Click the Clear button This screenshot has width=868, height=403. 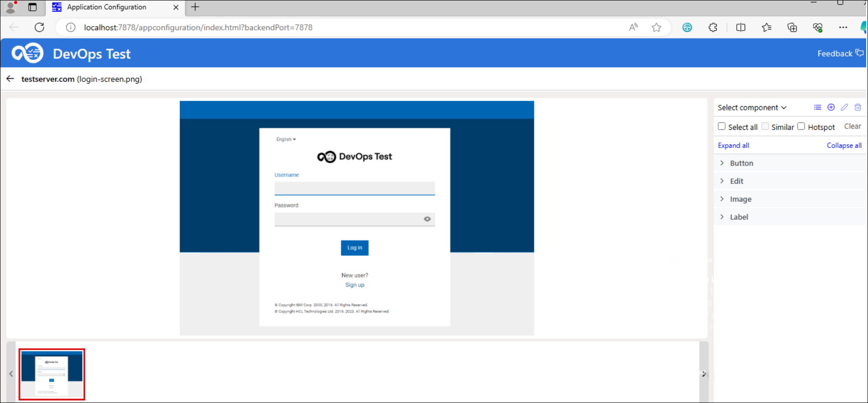click(853, 126)
